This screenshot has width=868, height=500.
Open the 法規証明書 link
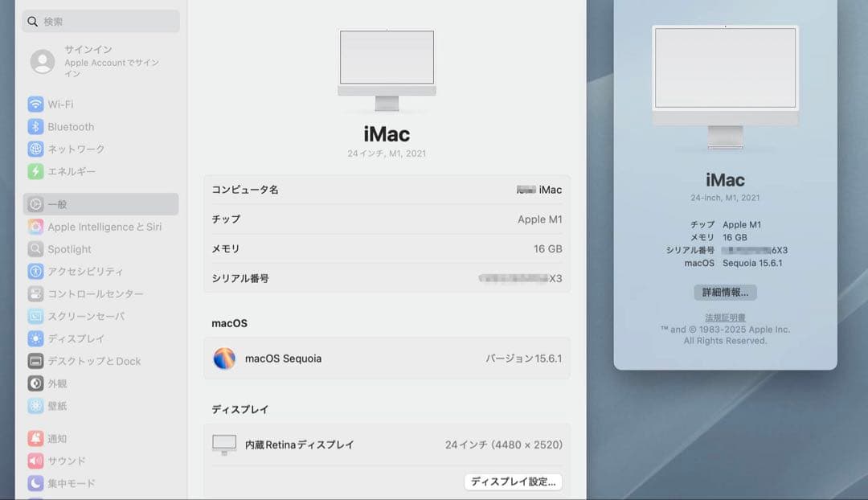click(x=726, y=314)
